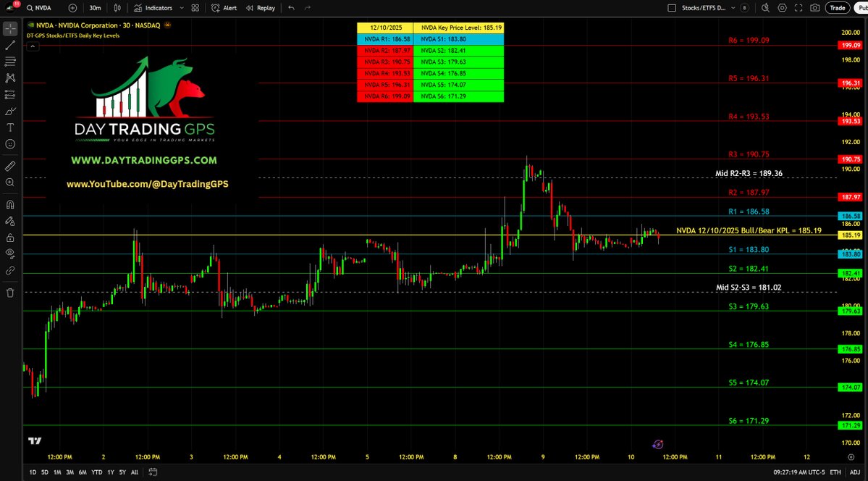Screen dimensions: 868x481
Task: Toggle hide all drawings eye icon
Action: point(10,254)
